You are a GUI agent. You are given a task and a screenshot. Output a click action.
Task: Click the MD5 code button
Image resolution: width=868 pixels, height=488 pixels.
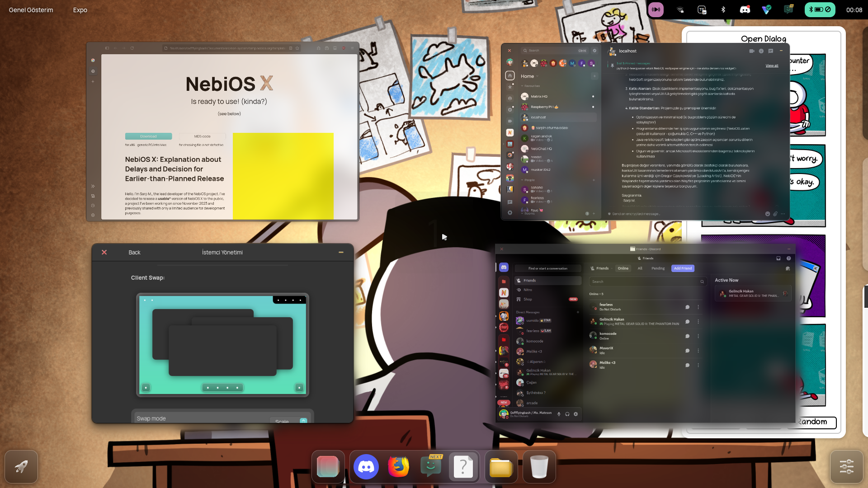[202, 136]
